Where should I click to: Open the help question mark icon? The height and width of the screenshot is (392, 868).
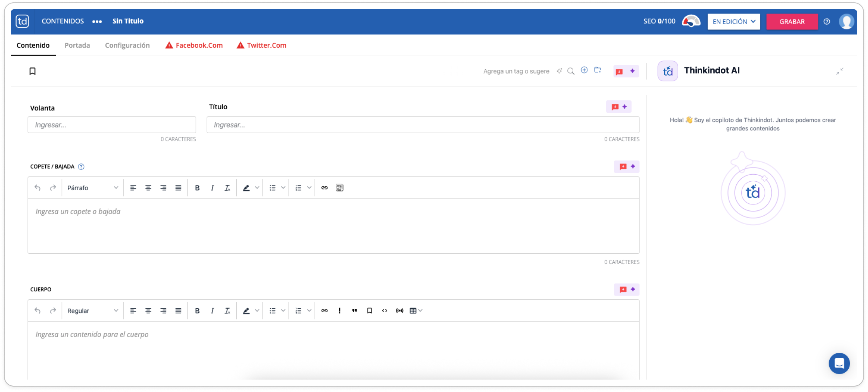point(827,22)
